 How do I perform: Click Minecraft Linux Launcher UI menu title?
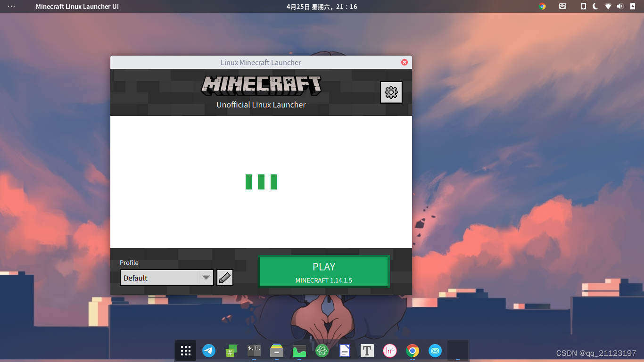[77, 6]
